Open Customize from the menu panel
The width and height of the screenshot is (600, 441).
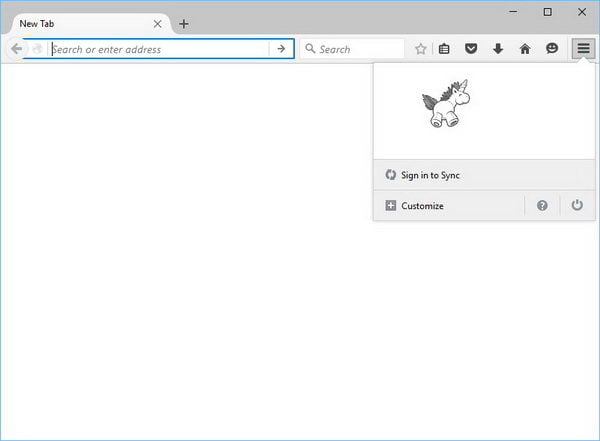tap(421, 206)
